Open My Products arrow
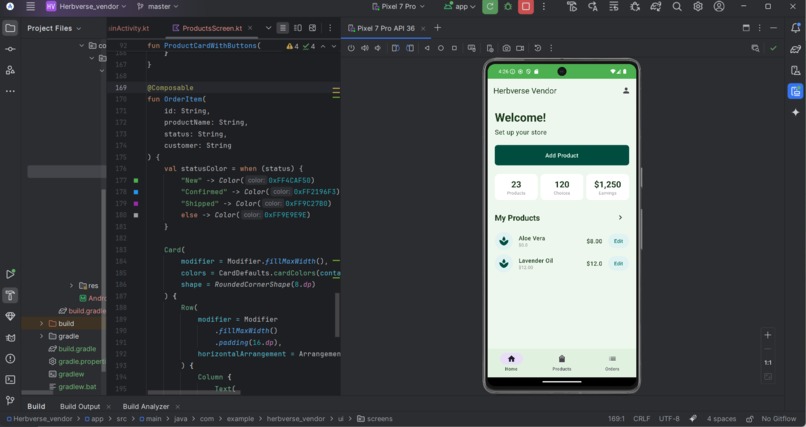Screen dimensions: 806x427 620,218
